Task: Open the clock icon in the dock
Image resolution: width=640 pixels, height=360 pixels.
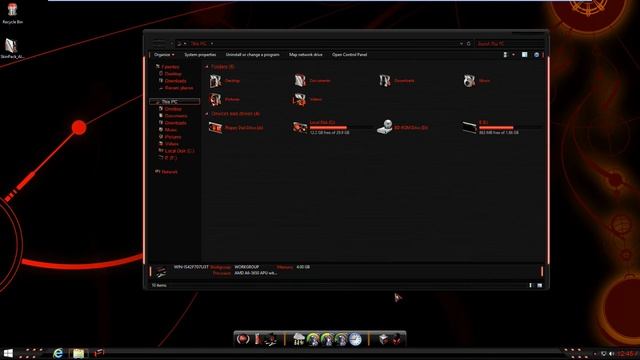Action: point(356,339)
